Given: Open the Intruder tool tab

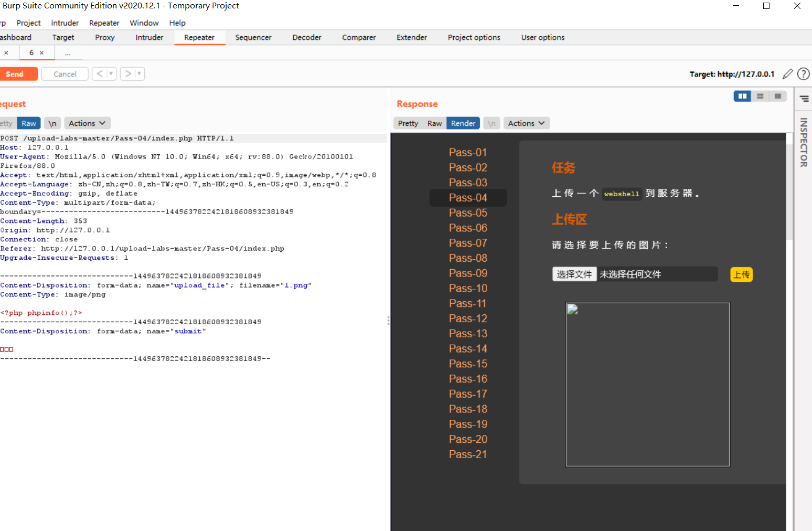Looking at the screenshot, I should coord(149,38).
